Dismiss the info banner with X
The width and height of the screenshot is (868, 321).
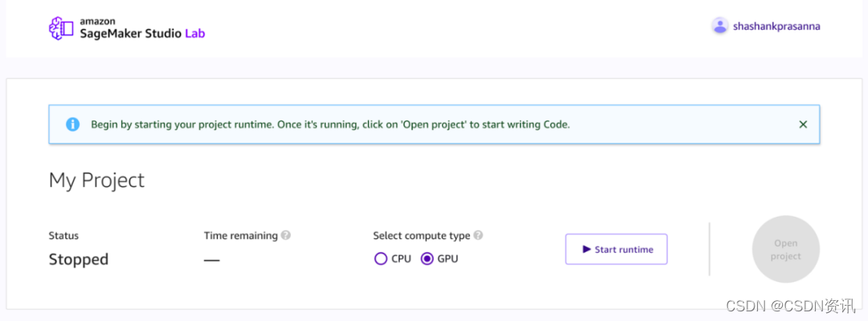(803, 124)
